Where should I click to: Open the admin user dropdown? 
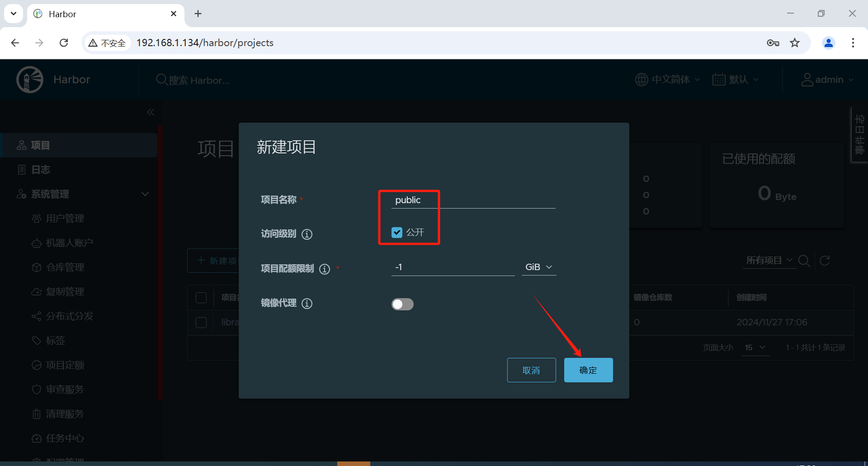click(x=827, y=80)
